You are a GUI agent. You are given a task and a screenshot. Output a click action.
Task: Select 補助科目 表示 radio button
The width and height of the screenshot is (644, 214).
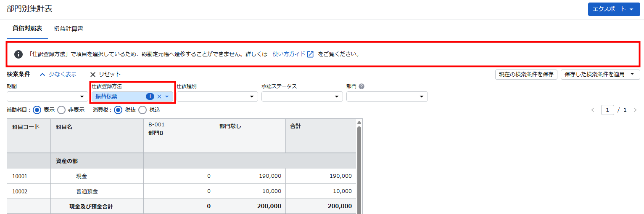click(37, 110)
